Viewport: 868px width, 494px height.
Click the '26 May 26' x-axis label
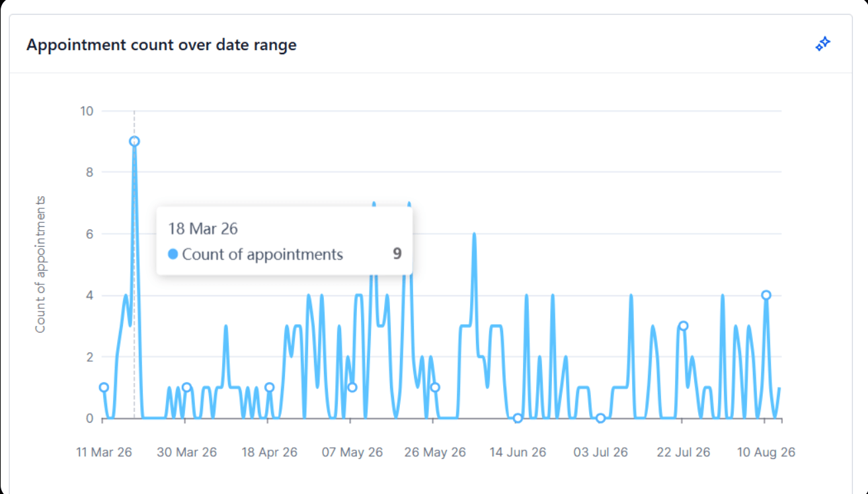tap(435, 452)
